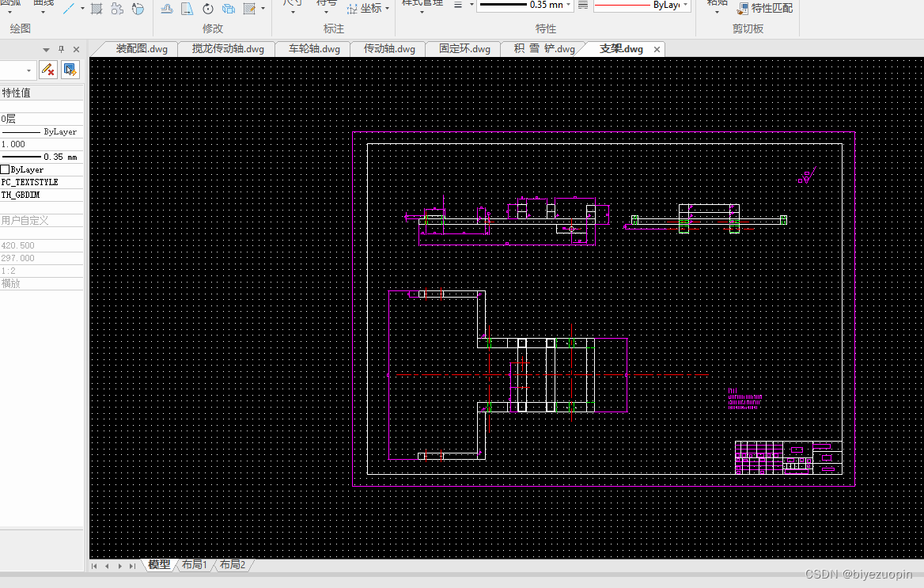
Task: Click the 用户自定义 paper size field
Action: pos(41,221)
